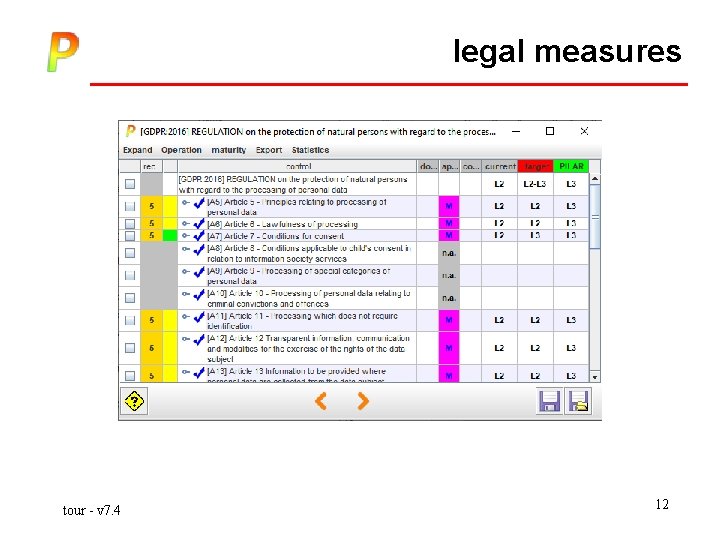
Task: Expand the Article 12 tree node
Action: pos(186,339)
